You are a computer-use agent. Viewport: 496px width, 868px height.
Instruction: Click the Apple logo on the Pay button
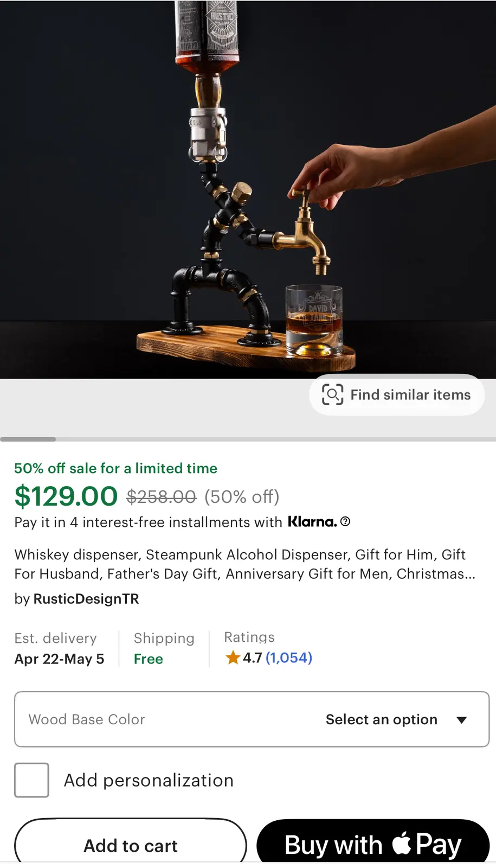[x=401, y=844]
